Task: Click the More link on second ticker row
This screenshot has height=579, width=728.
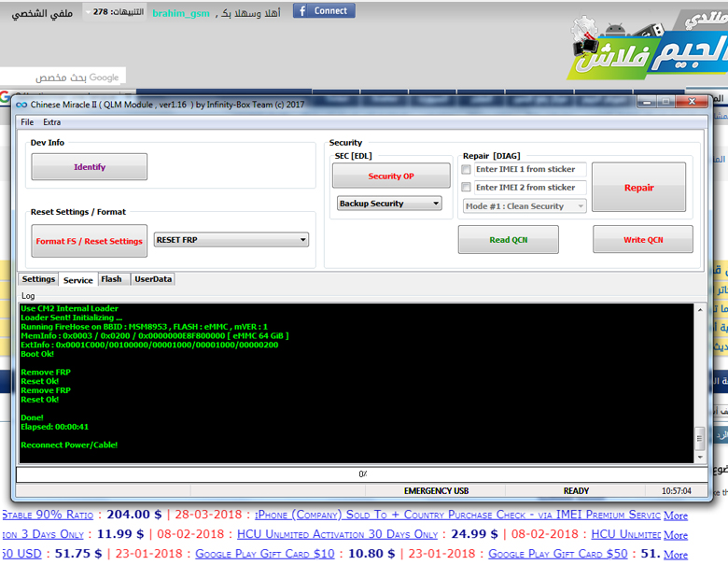Action: [676, 535]
